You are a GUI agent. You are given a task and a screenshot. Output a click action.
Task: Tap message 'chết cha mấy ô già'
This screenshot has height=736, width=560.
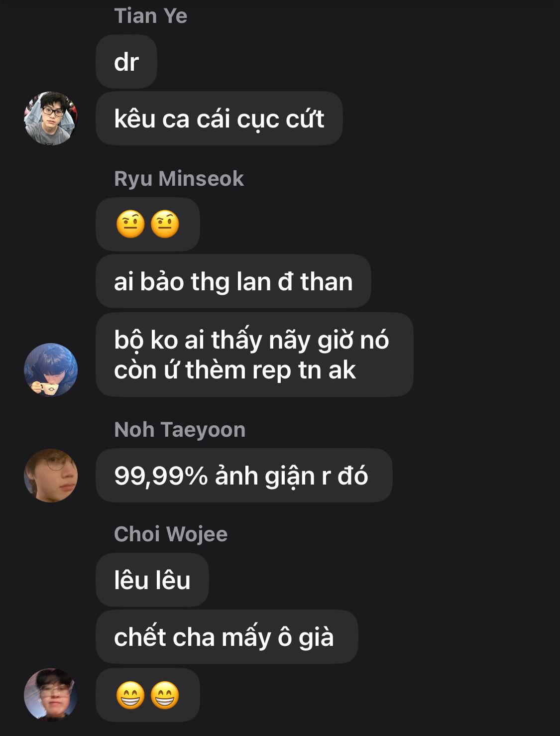227,637
